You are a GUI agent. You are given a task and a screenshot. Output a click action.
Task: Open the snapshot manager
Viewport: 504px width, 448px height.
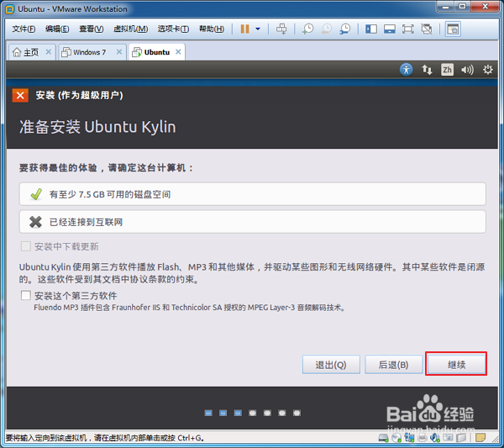345,29
